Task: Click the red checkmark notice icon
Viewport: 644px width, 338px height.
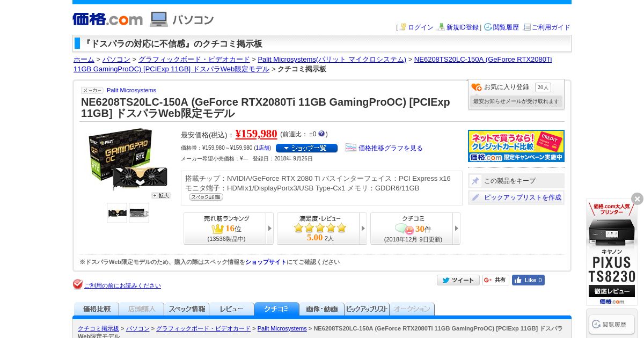Action: click(78, 284)
